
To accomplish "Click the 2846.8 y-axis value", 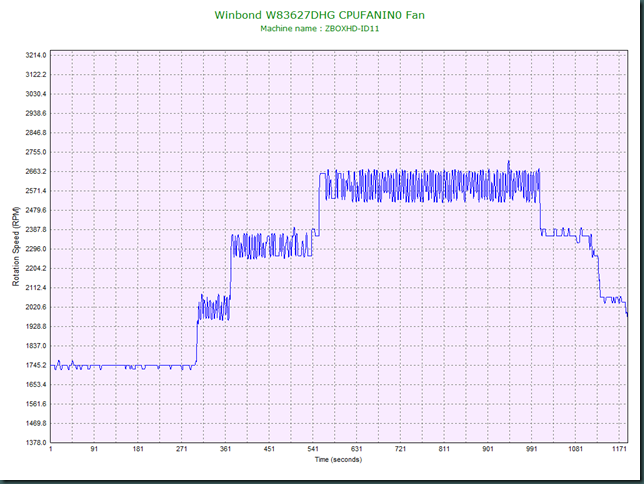I will tap(36, 133).
